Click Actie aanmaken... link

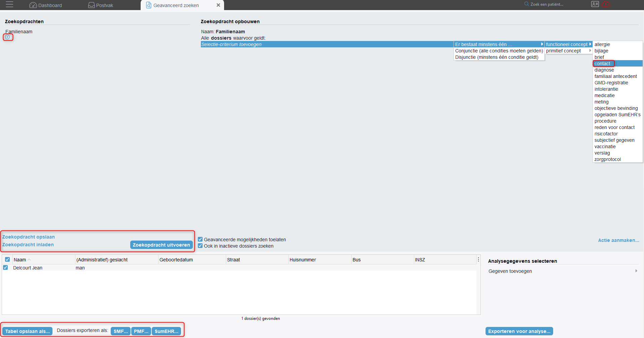point(618,240)
